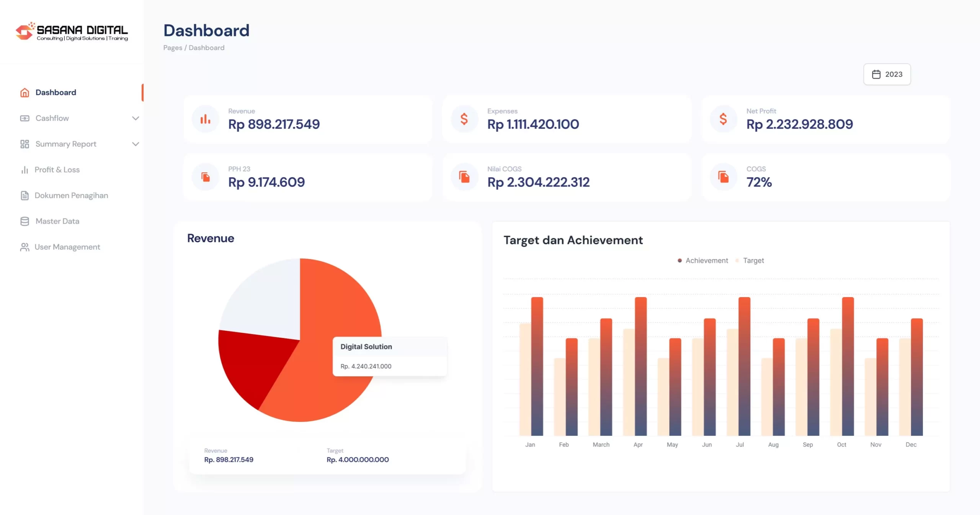Click the User Management people icon
The width and height of the screenshot is (980, 515).
[24, 247]
